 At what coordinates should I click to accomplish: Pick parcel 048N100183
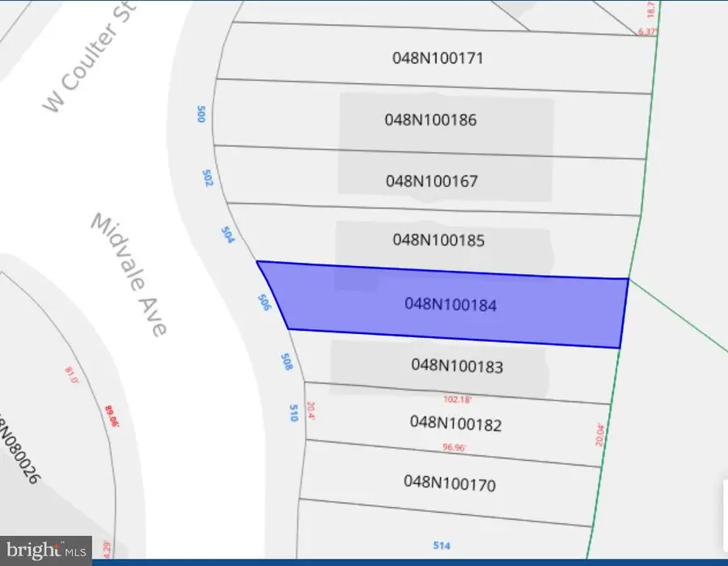pos(456,366)
